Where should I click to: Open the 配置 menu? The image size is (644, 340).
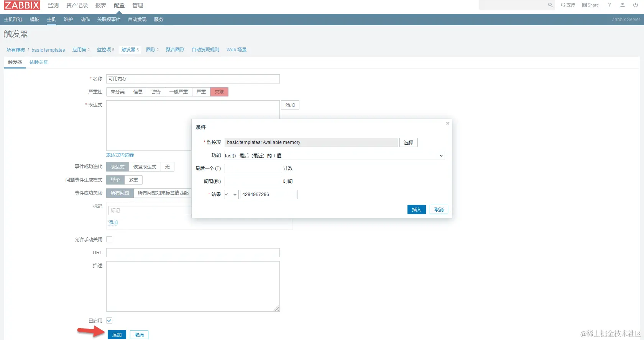click(119, 5)
